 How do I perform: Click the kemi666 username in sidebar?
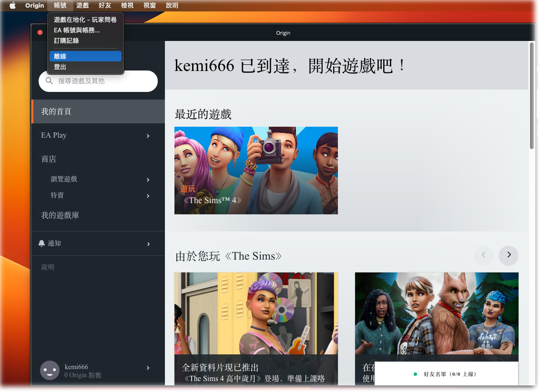(x=76, y=367)
